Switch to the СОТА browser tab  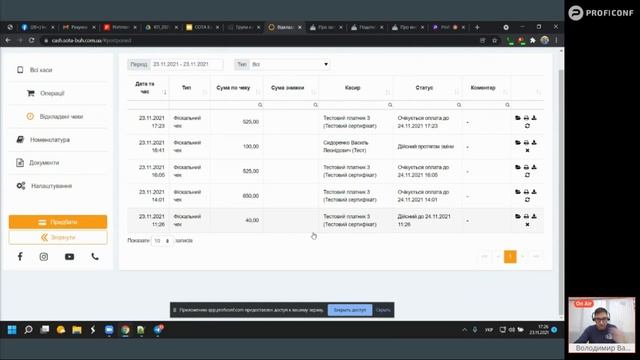pos(202,27)
